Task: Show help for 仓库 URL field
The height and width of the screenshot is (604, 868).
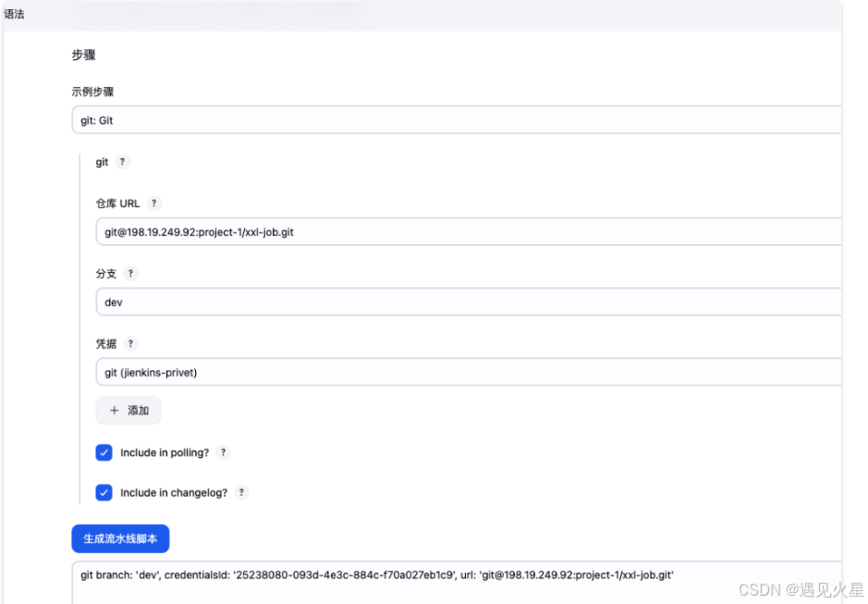Action: click(153, 203)
